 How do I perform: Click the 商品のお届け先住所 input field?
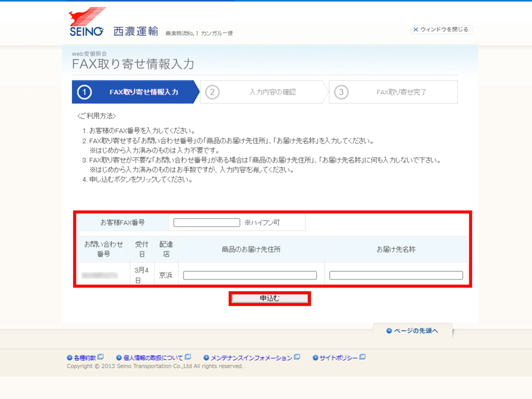tap(250, 275)
